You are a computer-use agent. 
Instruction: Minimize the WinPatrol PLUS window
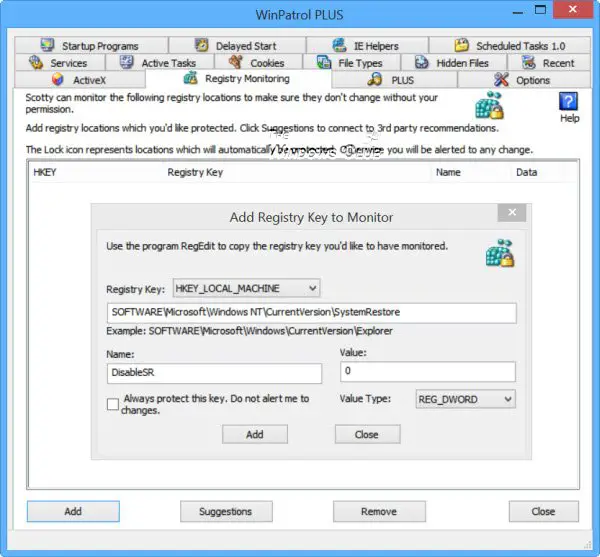(518, 11)
